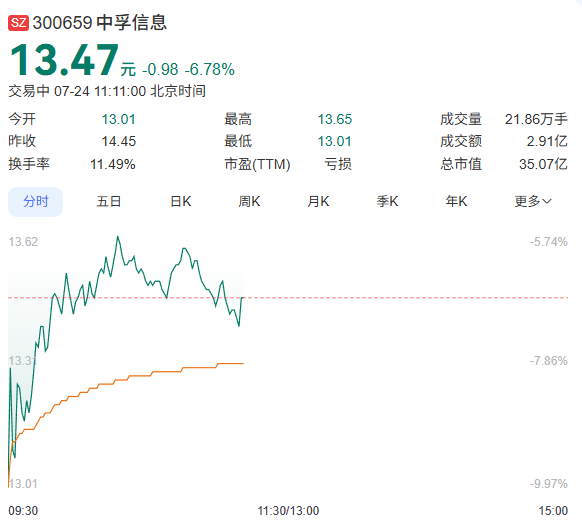Click the -9.97% axis label
Image resolution: width=582 pixels, height=526 pixels.
tap(549, 484)
